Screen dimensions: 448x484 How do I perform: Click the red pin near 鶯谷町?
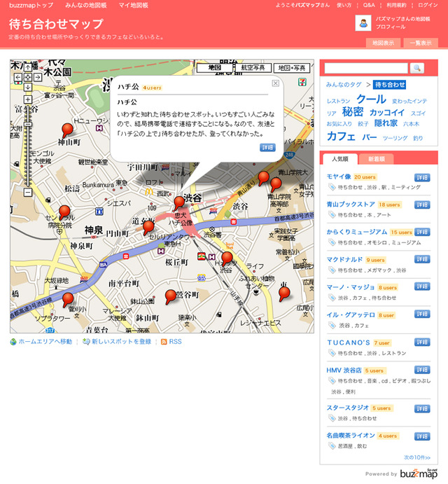click(170, 297)
